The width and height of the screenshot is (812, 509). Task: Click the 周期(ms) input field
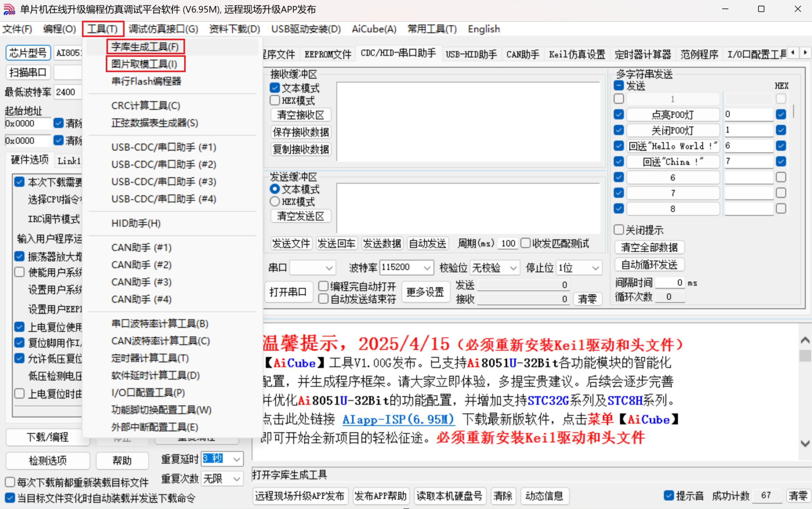(x=508, y=244)
